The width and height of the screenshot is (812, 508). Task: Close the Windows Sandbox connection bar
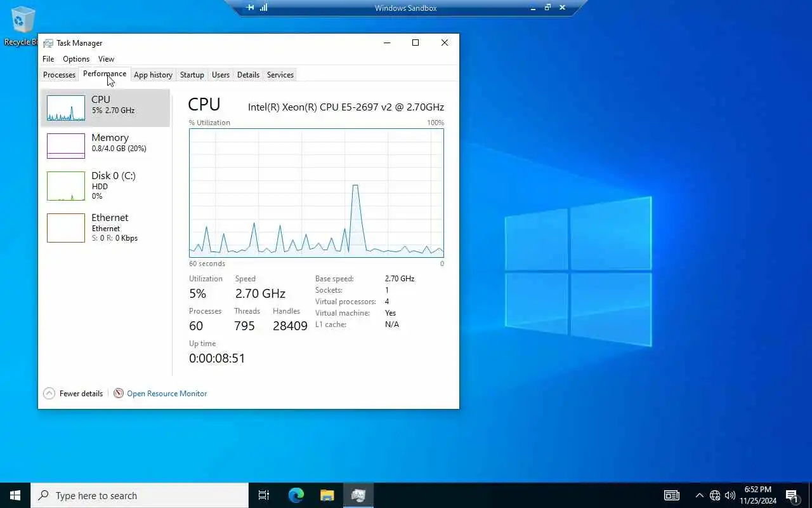(562, 8)
